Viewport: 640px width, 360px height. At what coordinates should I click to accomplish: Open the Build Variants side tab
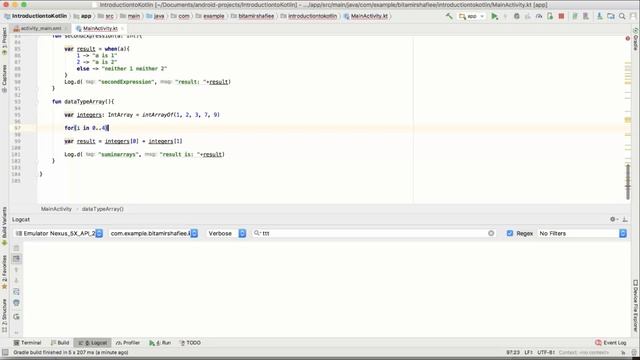[4, 226]
